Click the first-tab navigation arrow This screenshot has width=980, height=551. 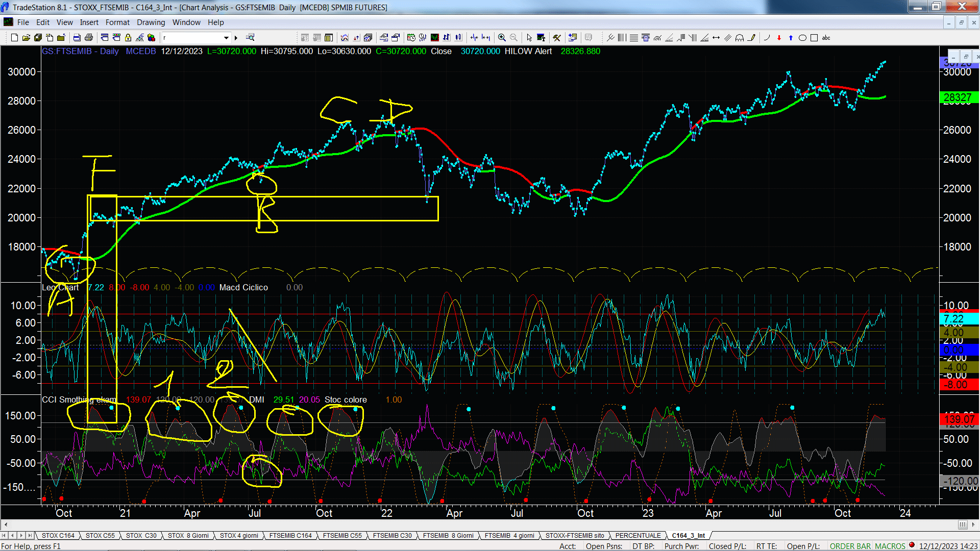[x=5, y=536]
